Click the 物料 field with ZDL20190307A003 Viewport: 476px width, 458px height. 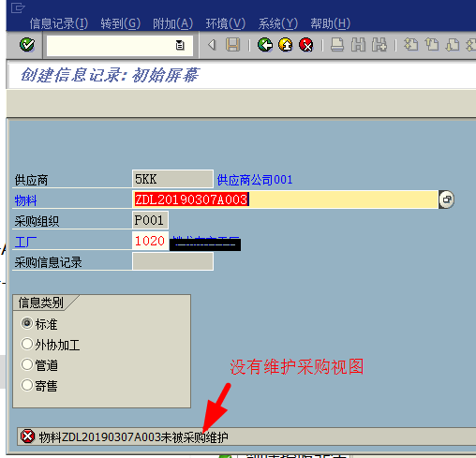click(285, 199)
